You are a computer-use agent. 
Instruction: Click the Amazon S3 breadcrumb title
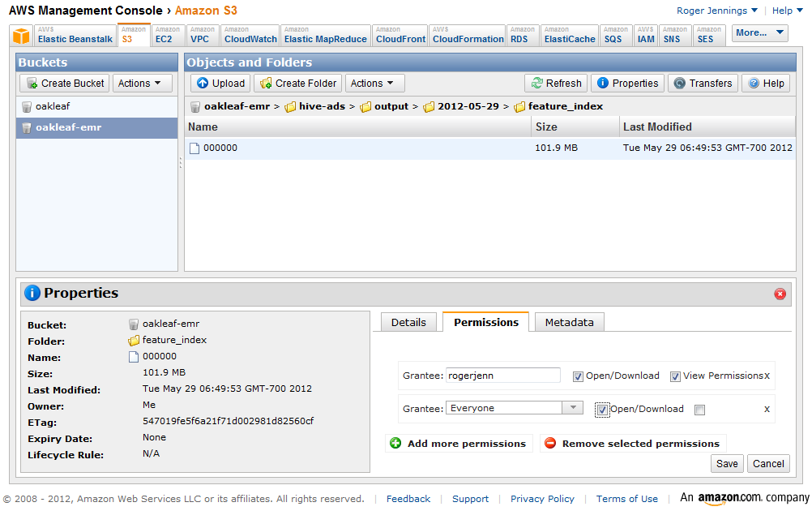(x=206, y=11)
